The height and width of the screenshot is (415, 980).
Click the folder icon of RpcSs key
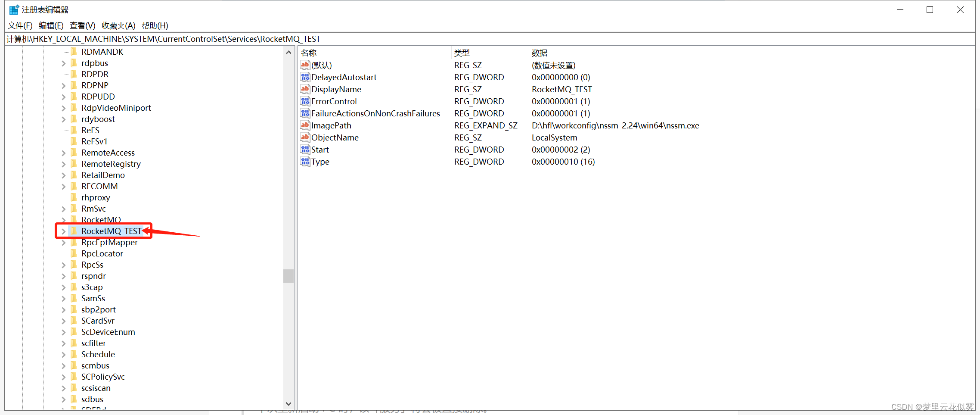tap(74, 265)
